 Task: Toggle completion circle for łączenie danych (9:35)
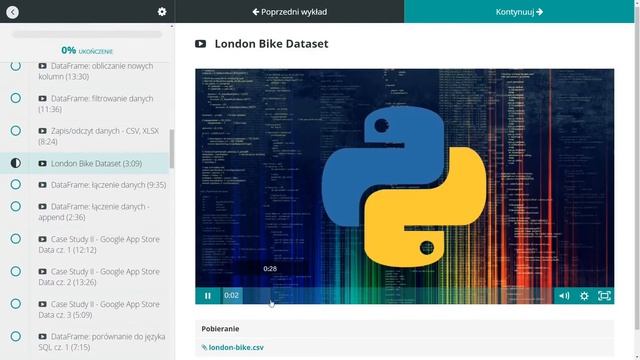16,184
